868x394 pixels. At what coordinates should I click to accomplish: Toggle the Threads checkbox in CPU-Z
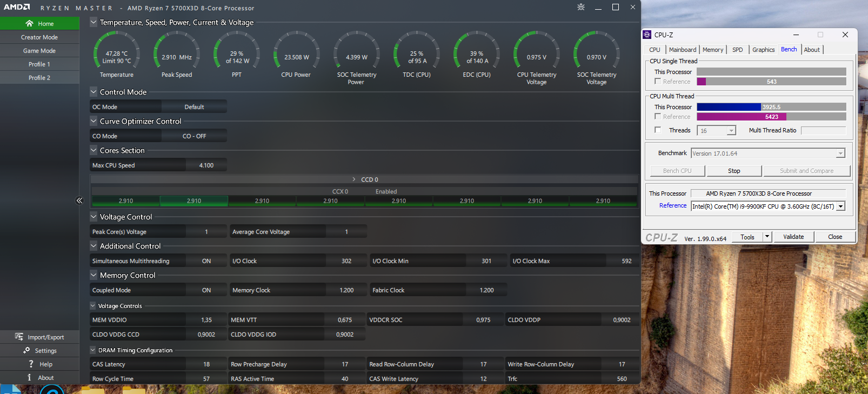pyautogui.click(x=658, y=130)
